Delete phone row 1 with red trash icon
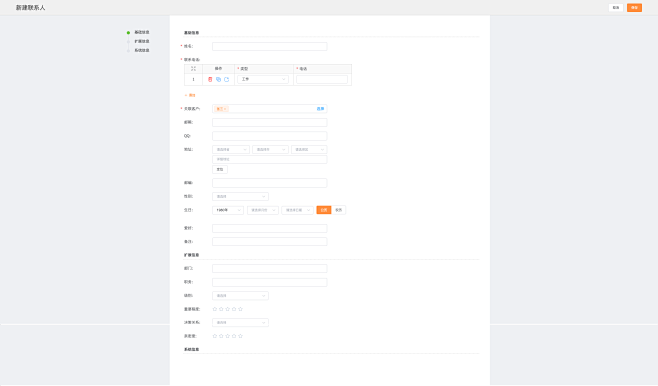Viewport: 658px width, 386px height. 210,79
